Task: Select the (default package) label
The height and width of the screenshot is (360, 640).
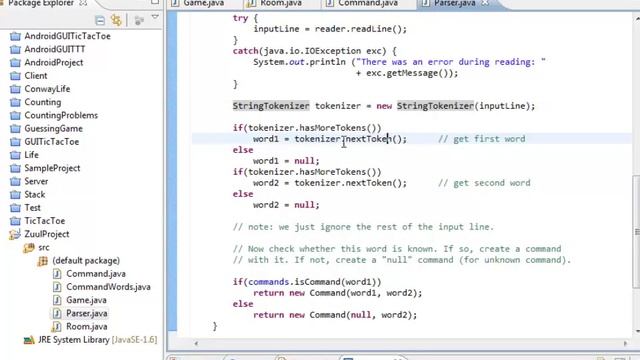Action: click(86, 260)
